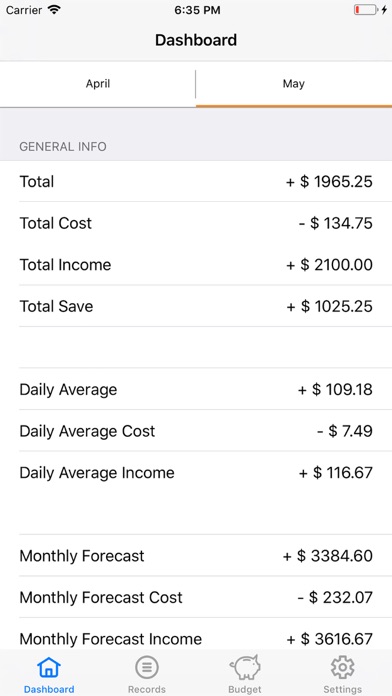Switch to the April tab
392x696 pixels.
tap(98, 84)
